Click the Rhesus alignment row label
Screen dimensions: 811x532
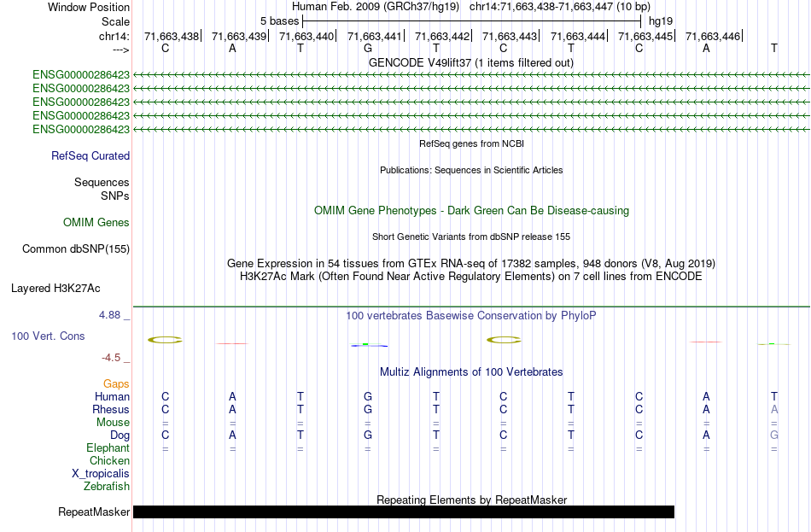coord(111,409)
